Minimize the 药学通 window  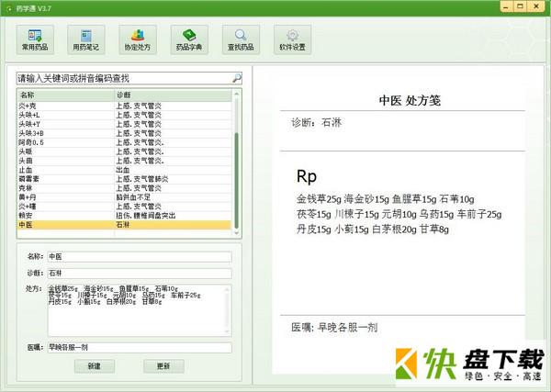tap(506, 6)
